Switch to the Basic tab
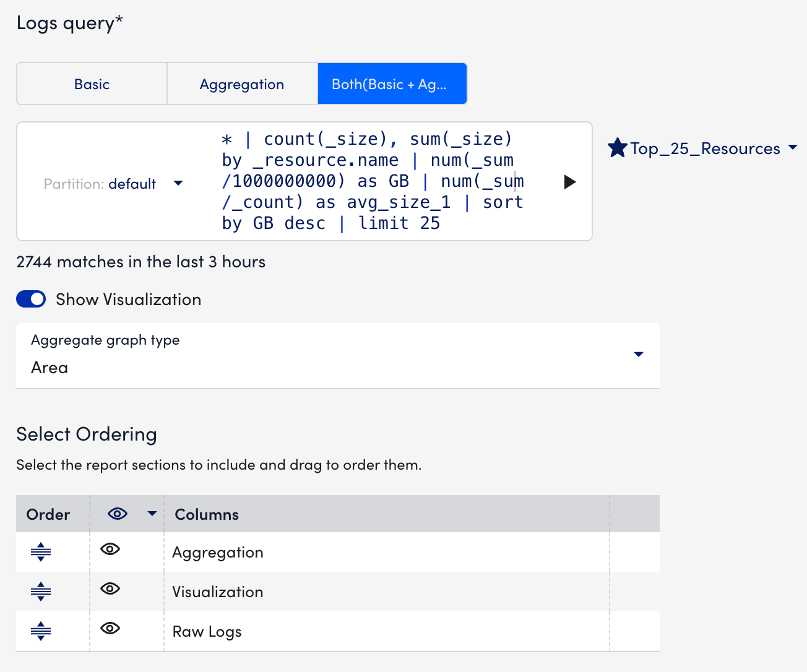Screen dimensions: 807x672 92,84
